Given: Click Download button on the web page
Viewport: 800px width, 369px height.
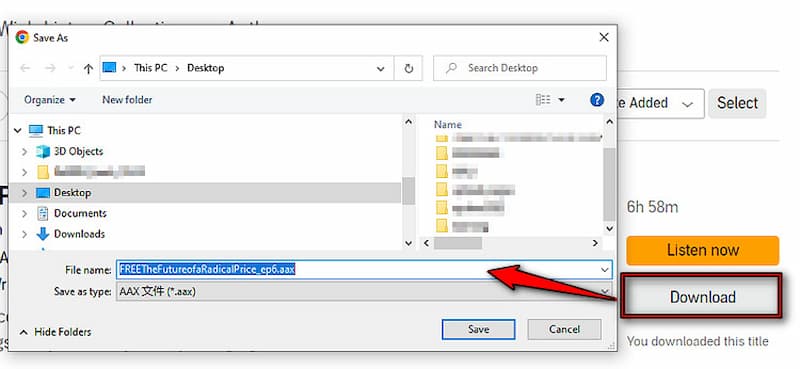Looking at the screenshot, I should tap(703, 297).
